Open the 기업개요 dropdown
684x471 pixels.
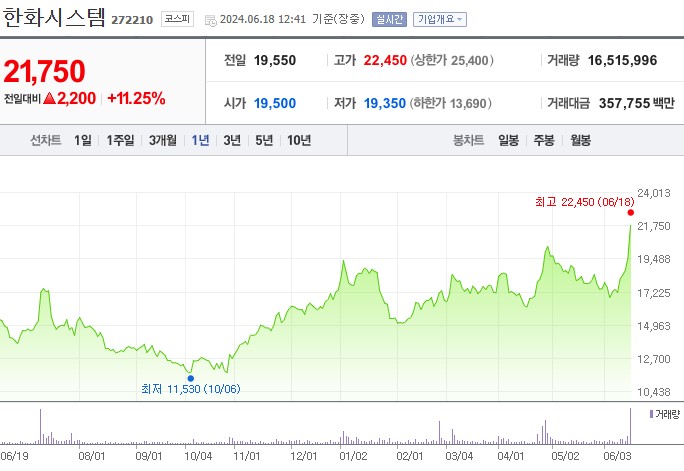[x=440, y=20]
